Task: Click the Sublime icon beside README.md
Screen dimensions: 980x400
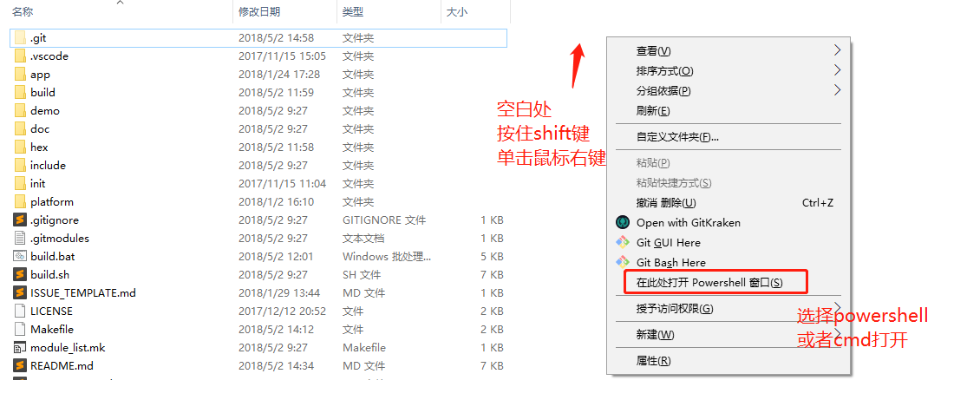Action: point(19,365)
